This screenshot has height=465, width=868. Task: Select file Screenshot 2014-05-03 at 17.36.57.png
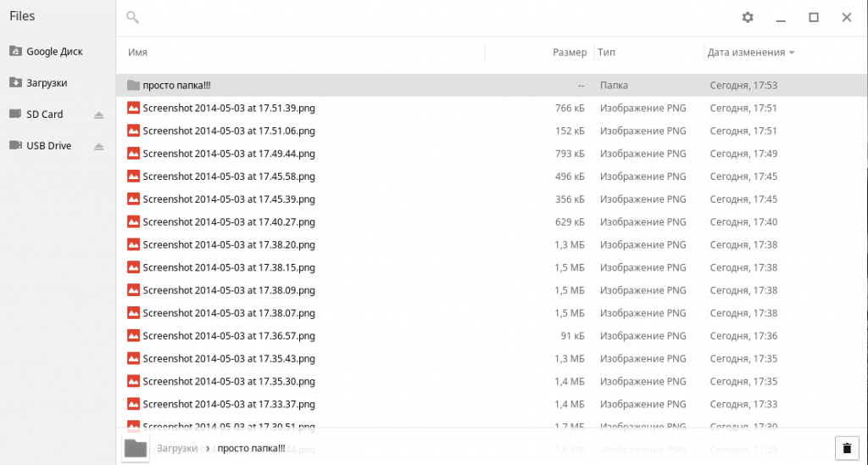229,336
